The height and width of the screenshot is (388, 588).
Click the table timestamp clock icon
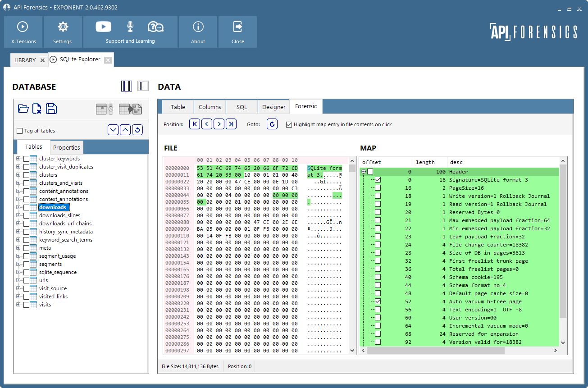click(105, 109)
